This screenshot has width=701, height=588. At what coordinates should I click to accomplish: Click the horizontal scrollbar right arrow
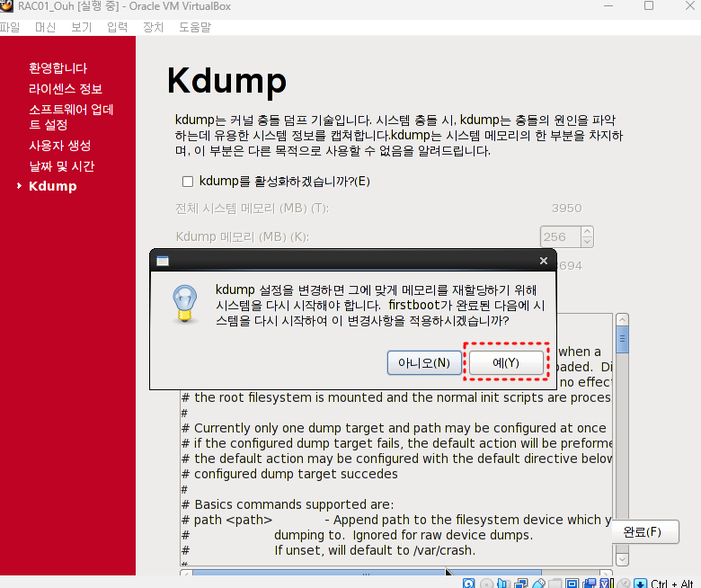[x=606, y=574]
